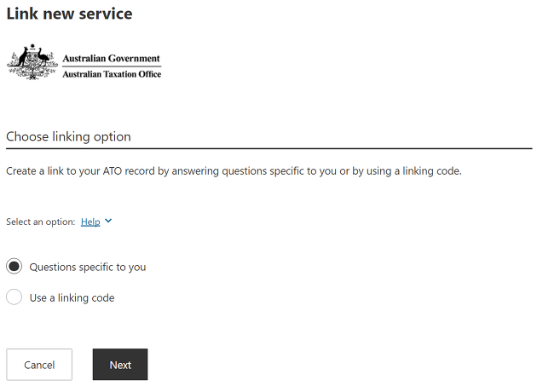Click the 'Choose linking option' section heading

click(x=68, y=136)
